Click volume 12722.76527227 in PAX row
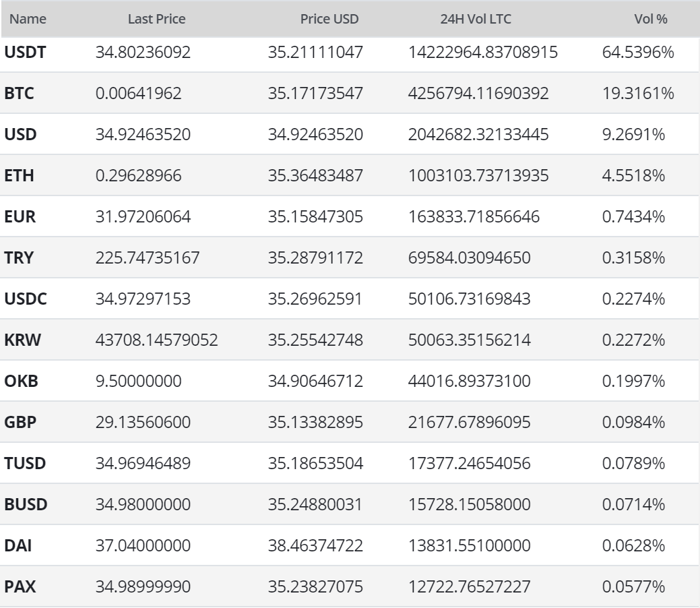 coord(470,586)
